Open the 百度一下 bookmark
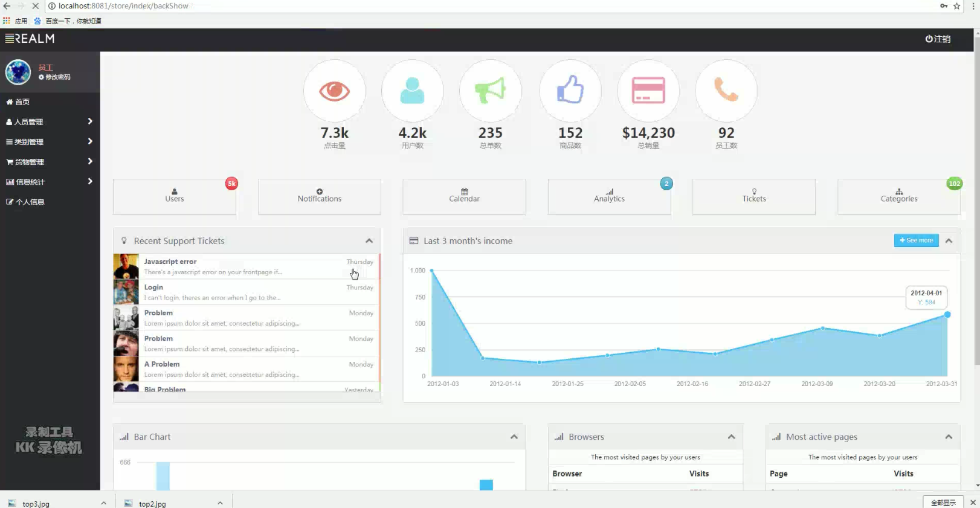This screenshot has height=508, width=980. tap(68, 21)
